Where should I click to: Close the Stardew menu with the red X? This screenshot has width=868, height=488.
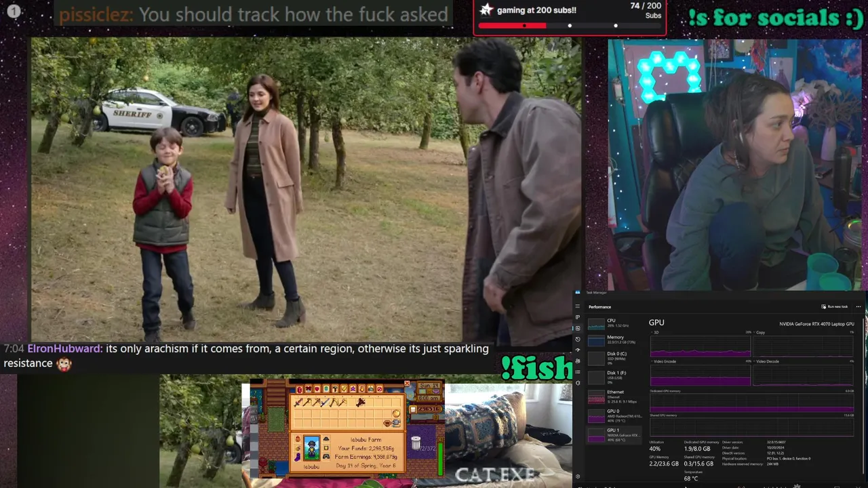click(x=407, y=383)
